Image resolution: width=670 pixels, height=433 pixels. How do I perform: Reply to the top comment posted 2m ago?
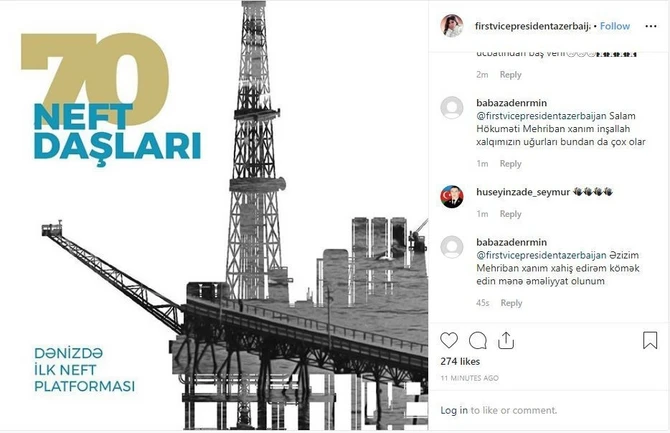point(511,74)
